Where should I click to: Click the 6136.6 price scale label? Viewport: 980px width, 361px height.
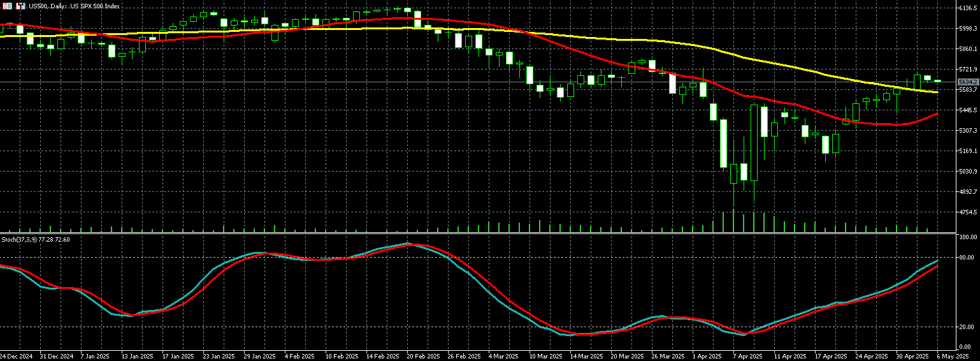968,8
